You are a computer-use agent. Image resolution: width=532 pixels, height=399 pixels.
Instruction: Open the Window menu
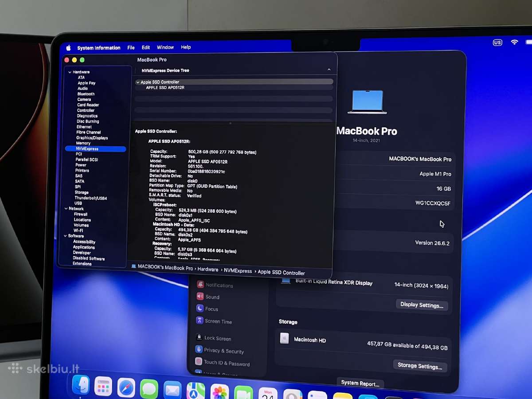tap(165, 47)
